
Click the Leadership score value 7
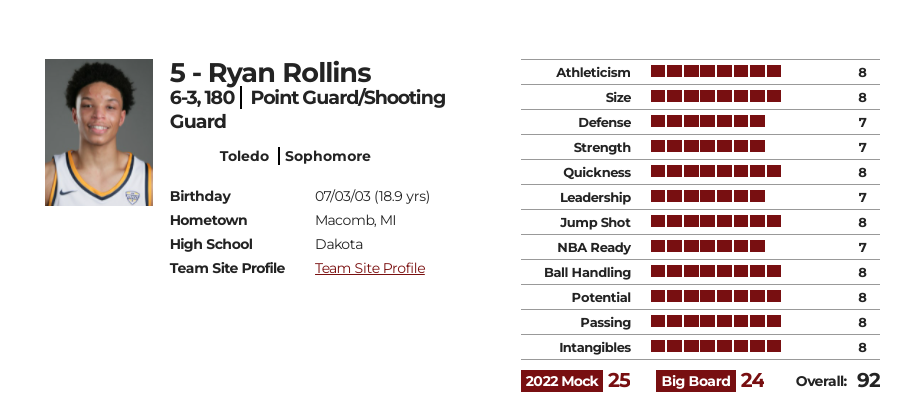[x=862, y=197]
